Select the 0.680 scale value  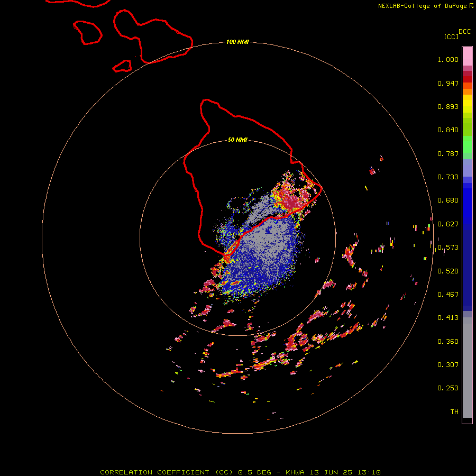click(x=448, y=200)
